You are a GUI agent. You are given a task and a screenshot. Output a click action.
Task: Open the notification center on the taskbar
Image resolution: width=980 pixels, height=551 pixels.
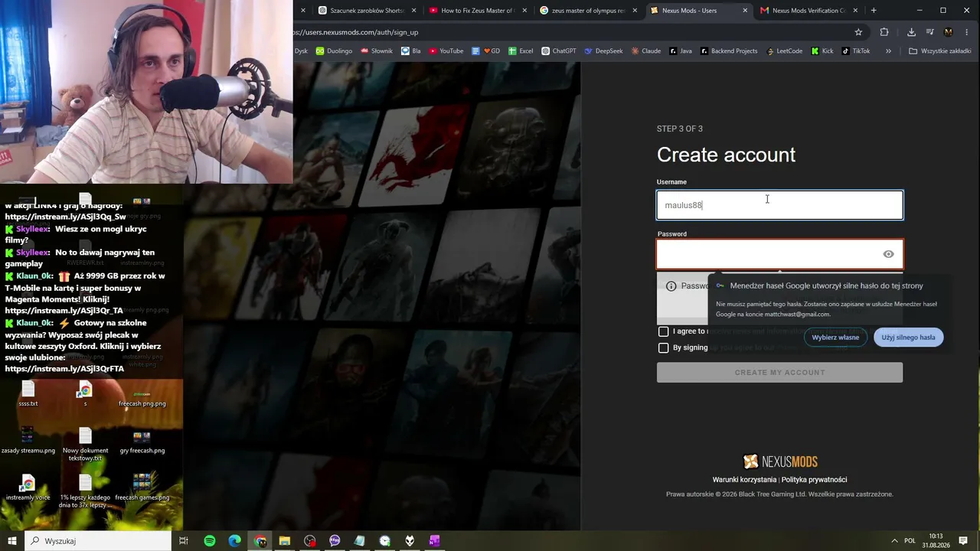click(963, 541)
